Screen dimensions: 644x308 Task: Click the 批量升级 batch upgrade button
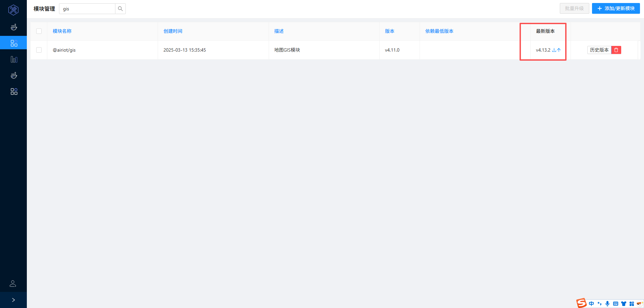[574, 8]
